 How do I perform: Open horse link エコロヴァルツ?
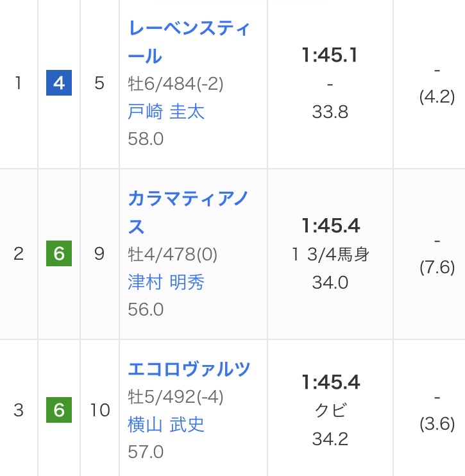click(x=189, y=370)
